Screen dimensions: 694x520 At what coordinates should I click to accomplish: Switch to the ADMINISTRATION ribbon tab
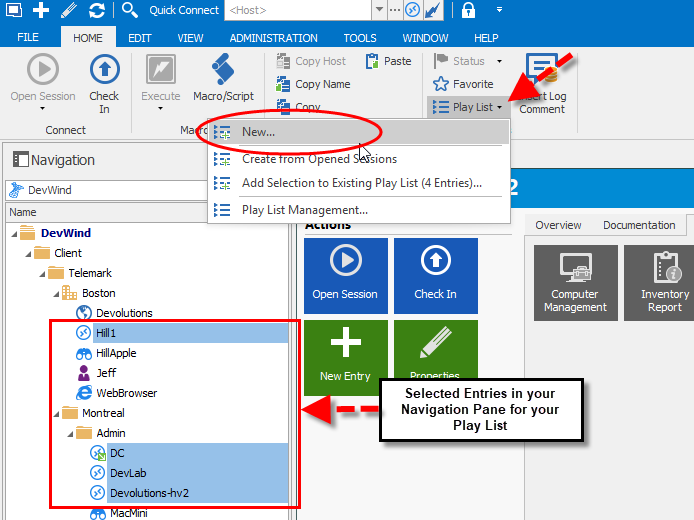(273, 37)
